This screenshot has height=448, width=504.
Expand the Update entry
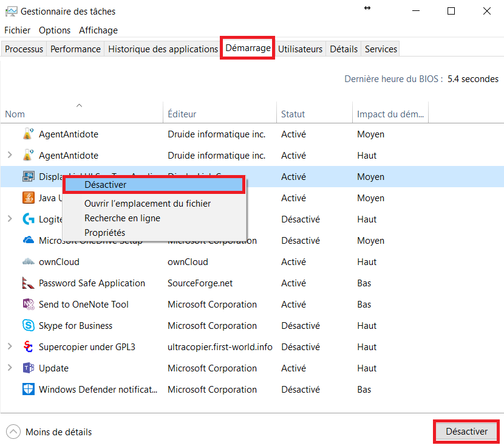10,368
